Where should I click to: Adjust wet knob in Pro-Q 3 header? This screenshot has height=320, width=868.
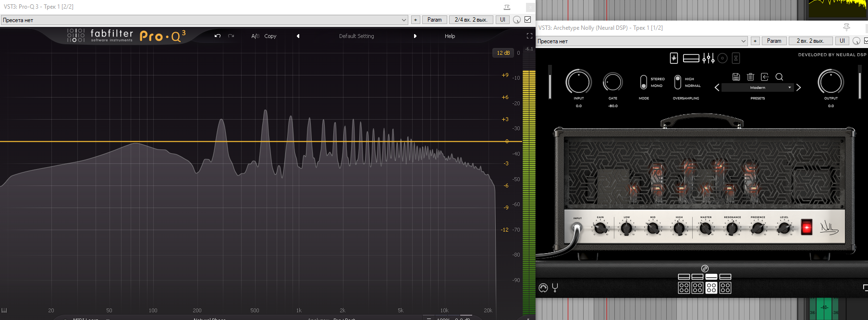point(517,20)
